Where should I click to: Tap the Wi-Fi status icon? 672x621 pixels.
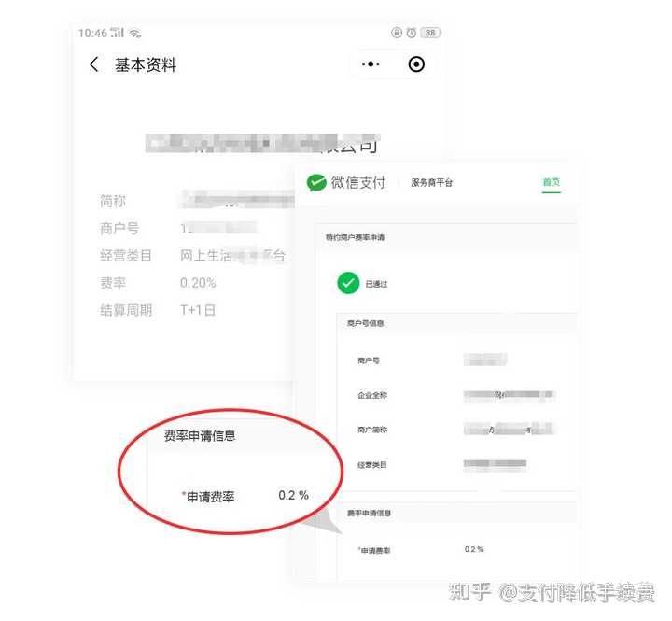point(135,33)
